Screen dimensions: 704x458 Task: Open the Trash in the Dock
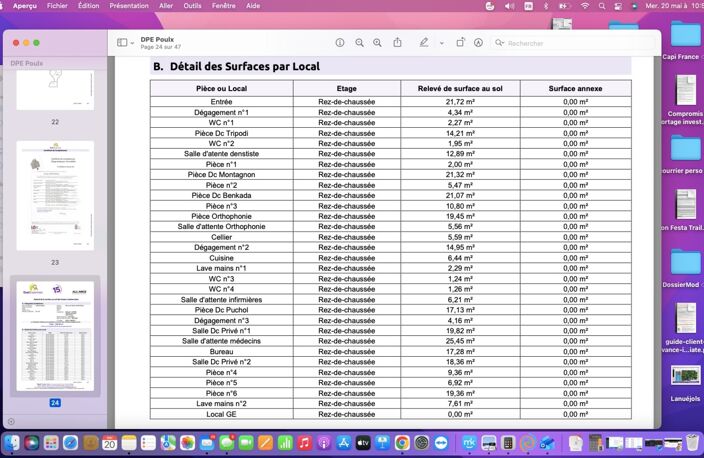(x=693, y=443)
